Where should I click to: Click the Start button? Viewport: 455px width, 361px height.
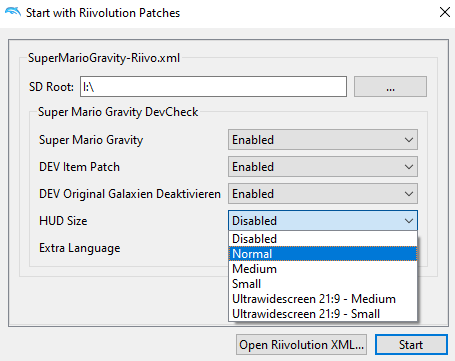click(411, 345)
